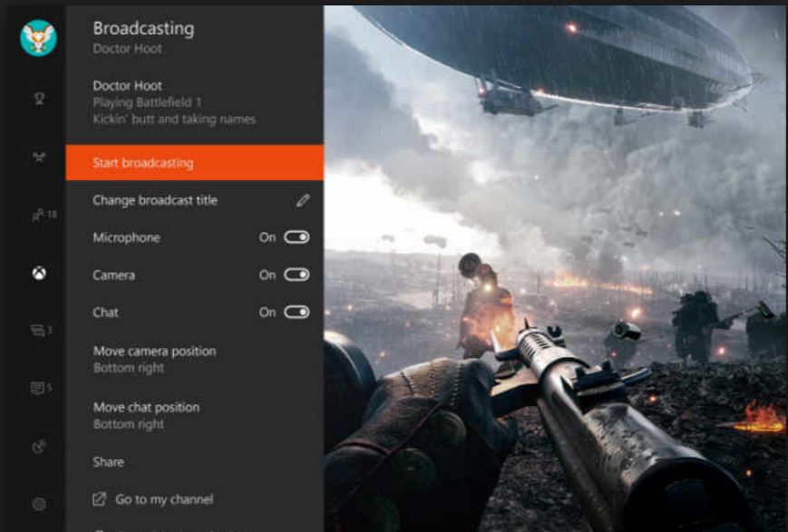Image resolution: width=788 pixels, height=532 pixels.
Task: Click the external link icon beside Go to my channel
Action: pyautogui.click(x=100, y=499)
